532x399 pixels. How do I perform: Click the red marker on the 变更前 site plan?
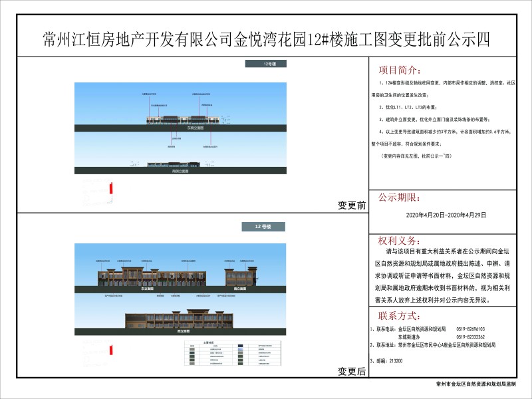click(x=111, y=188)
